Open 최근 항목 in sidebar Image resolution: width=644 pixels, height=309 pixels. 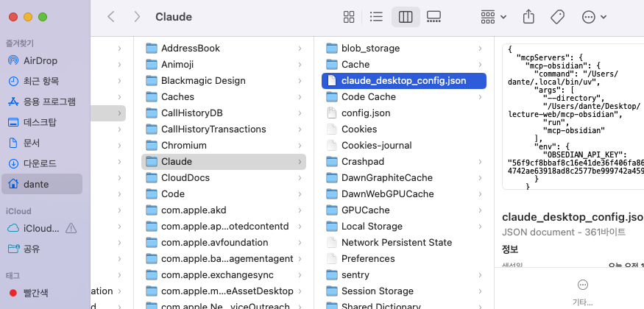pyautogui.click(x=42, y=81)
